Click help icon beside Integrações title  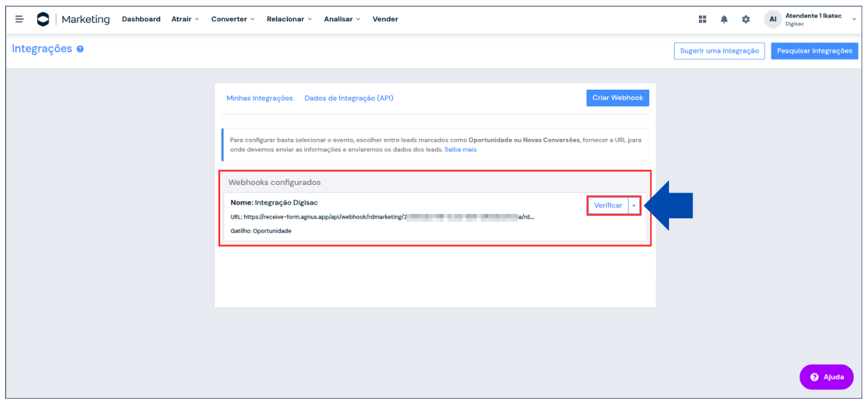click(80, 49)
